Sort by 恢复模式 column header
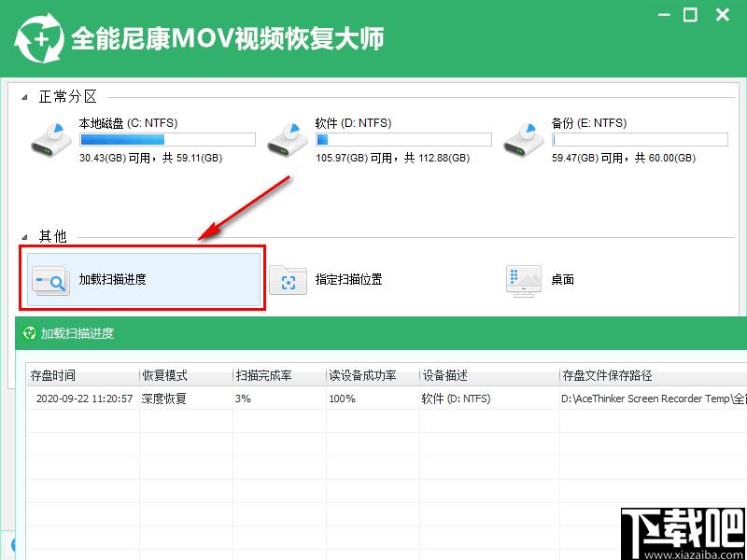Viewport: 747px width, 560px height. [x=186, y=376]
